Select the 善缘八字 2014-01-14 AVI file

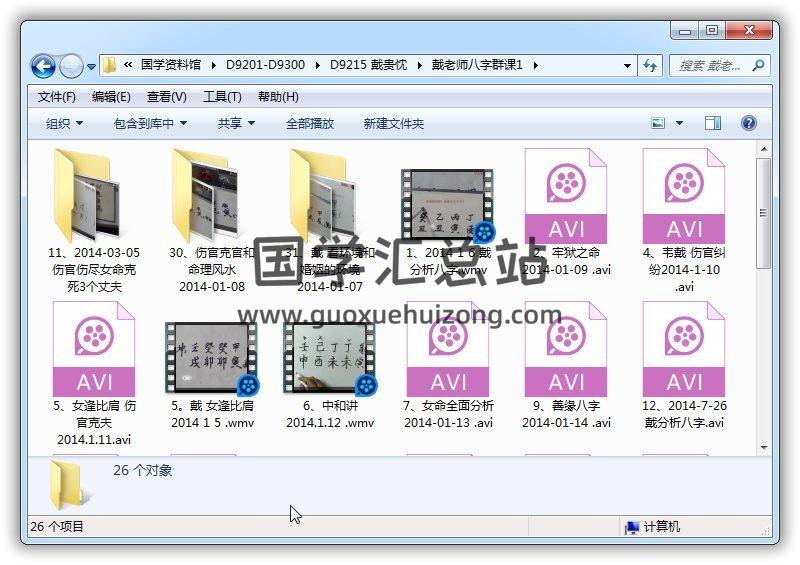(x=566, y=350)
